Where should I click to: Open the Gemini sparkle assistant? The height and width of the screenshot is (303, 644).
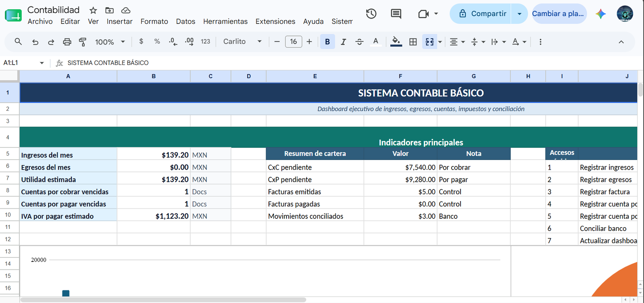point(601,14)
